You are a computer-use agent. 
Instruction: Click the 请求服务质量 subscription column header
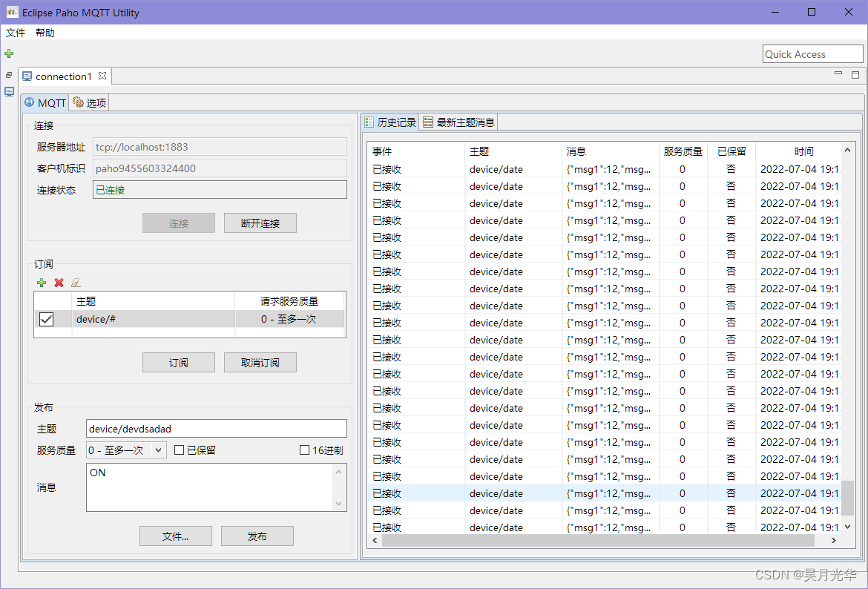coord(289,301)
